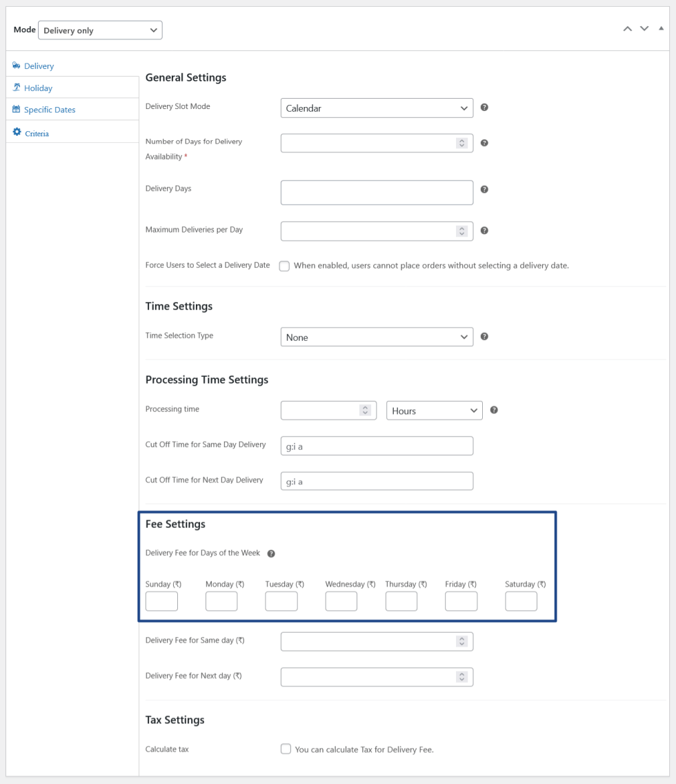This screenshot has height=784, width=676.
Task: Select the Delivery tab
Action: (39, 66)
